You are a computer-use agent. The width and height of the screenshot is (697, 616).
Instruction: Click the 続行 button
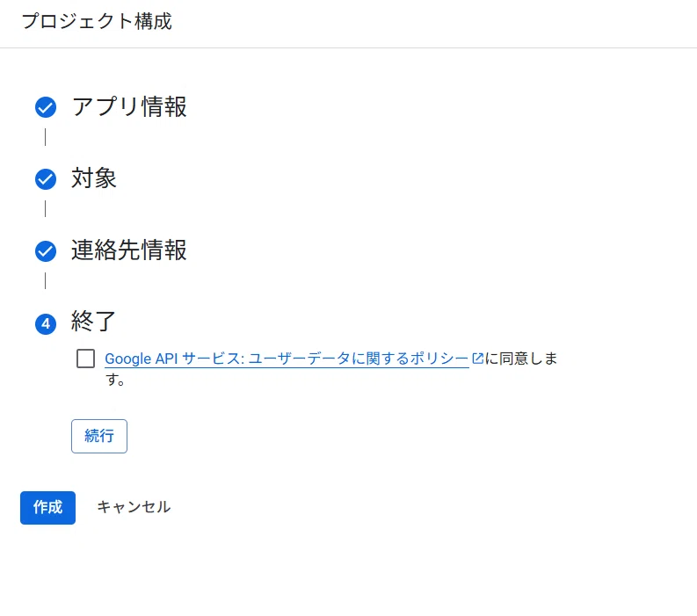(x=99, y=436)
